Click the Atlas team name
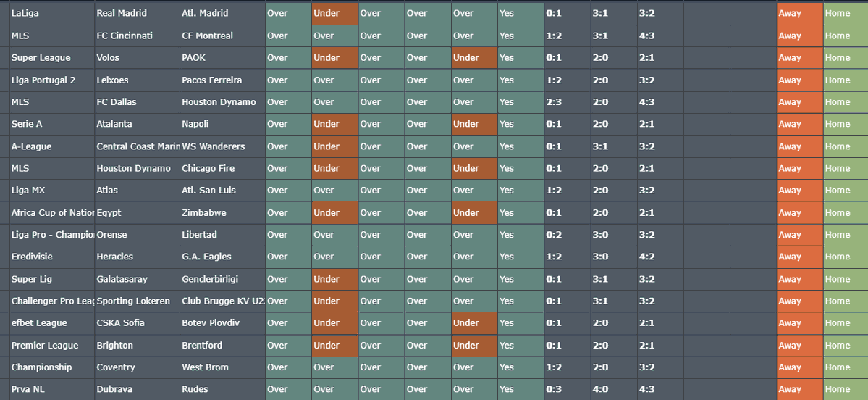This screenshot has width=868, height=400. [107, 190]
